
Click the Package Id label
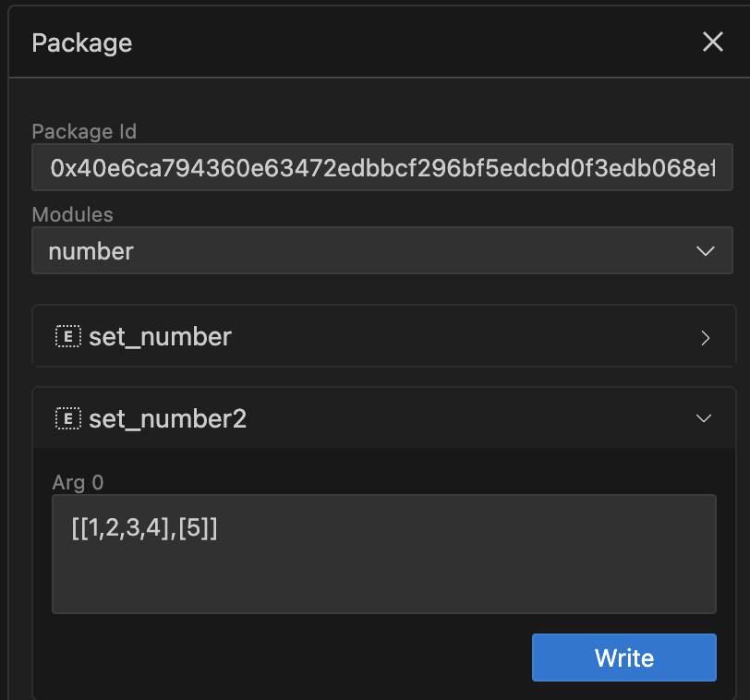(84, 131)
